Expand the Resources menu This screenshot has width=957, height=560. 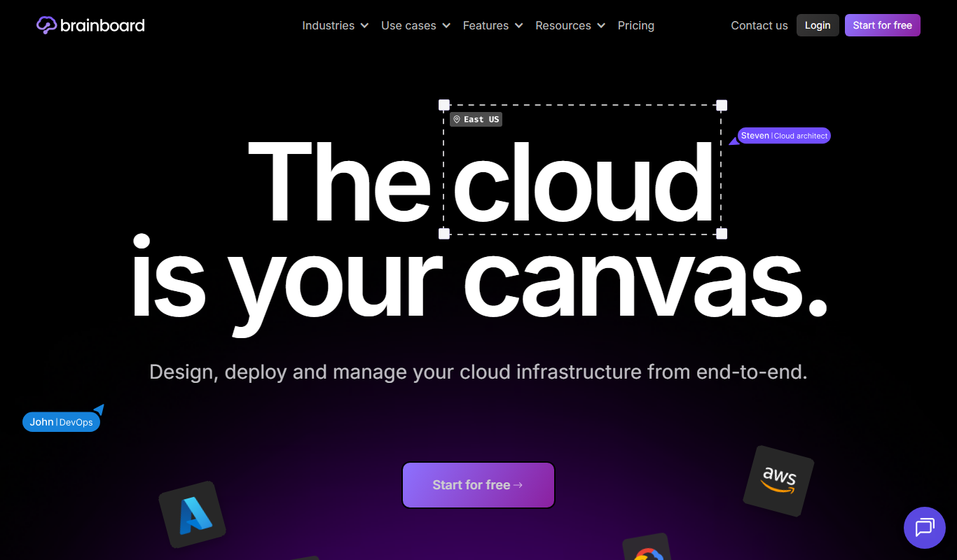(570, 25)
